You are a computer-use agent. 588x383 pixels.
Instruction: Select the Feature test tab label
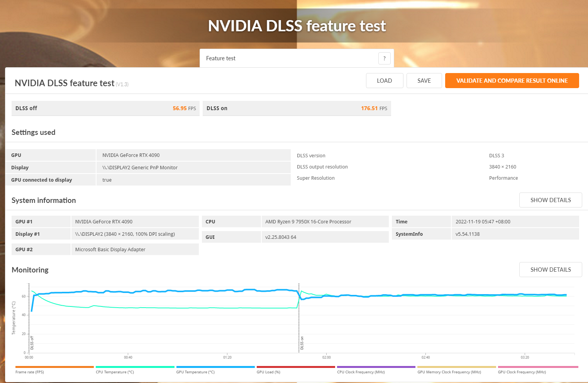221,58
